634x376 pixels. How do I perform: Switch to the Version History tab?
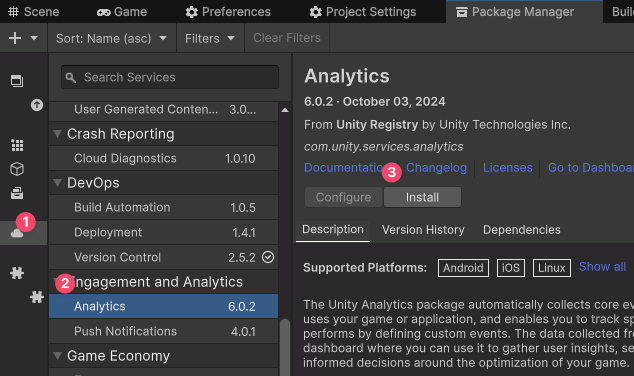[423, 230]
